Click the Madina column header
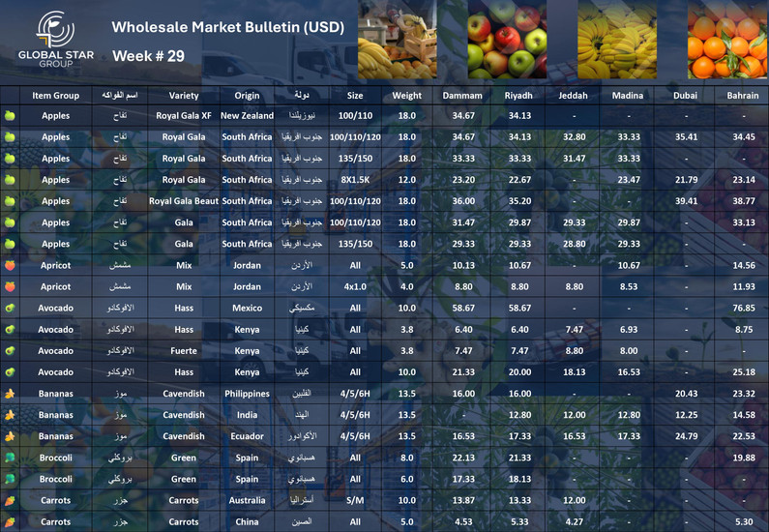Screen dimensions: 769x532 (x=627, y=96)
